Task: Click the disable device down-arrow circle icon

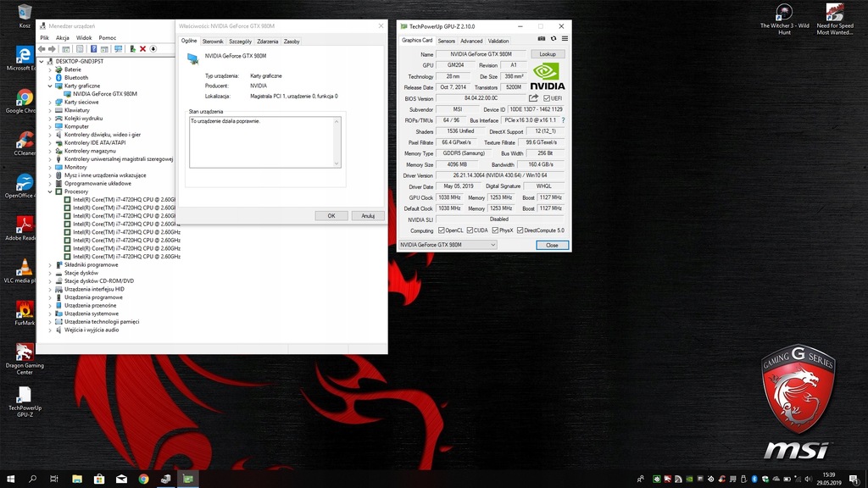Action: [153, 49]
